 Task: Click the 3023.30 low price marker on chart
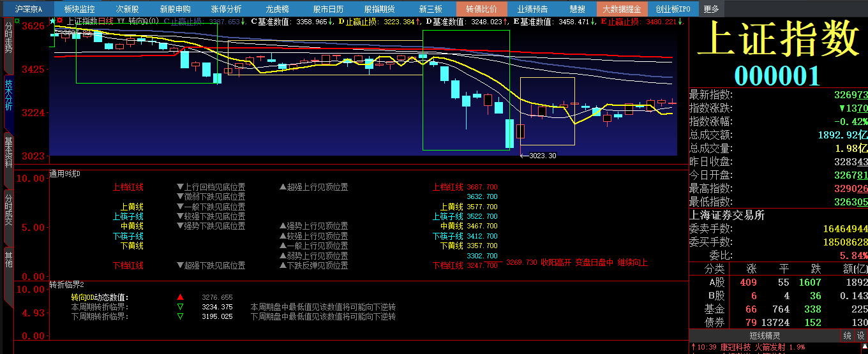[542, 156]
